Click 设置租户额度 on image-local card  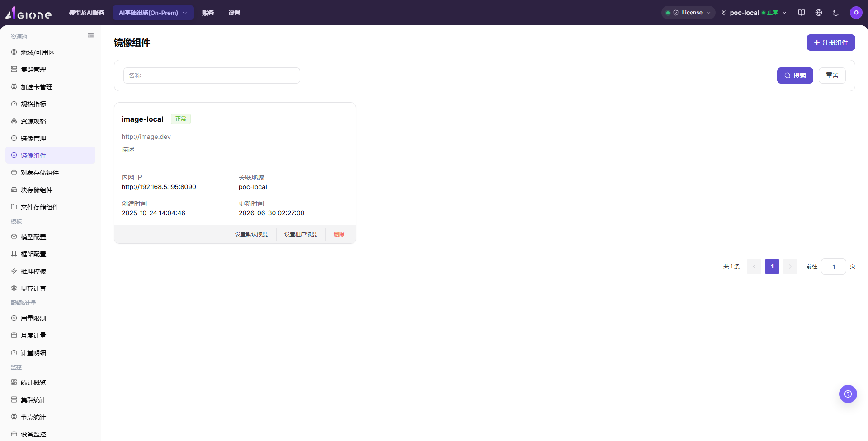301,234
